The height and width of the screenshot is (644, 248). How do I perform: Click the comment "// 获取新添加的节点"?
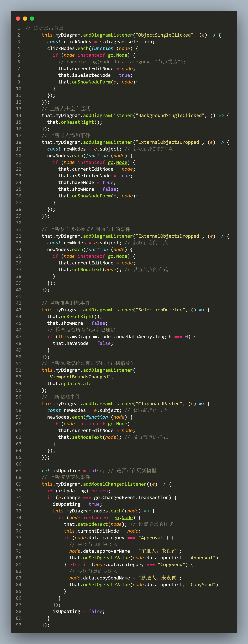149,149
